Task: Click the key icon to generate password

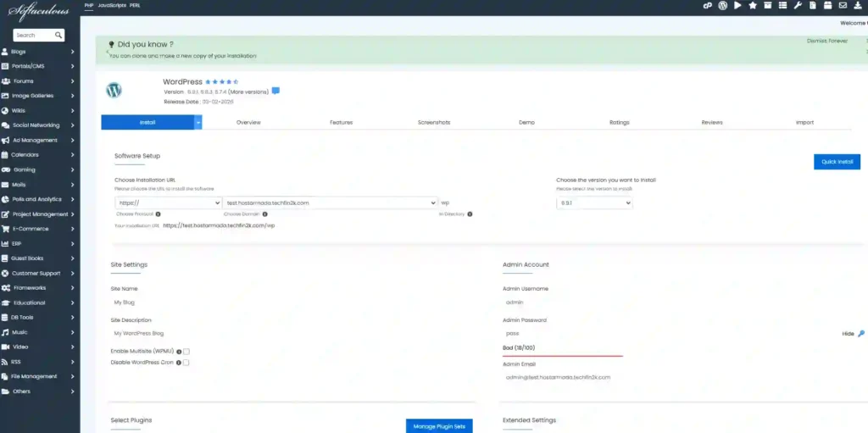Action: coord(861,333)
